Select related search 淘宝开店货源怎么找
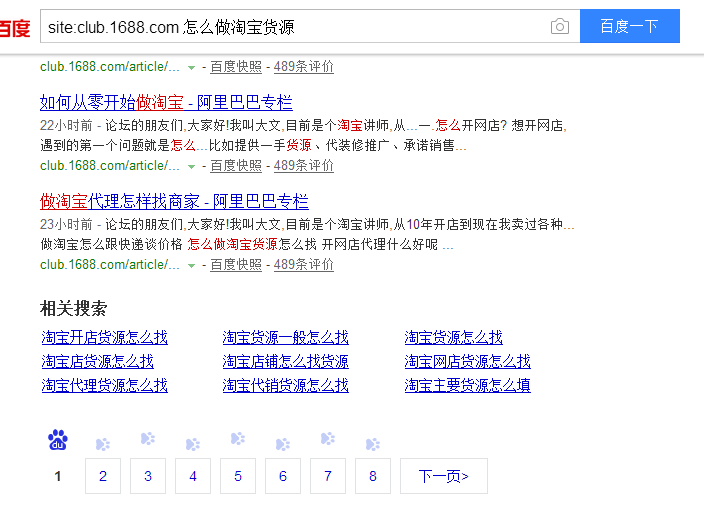Screen dimensions: 704x526 (x=104, y=337)
